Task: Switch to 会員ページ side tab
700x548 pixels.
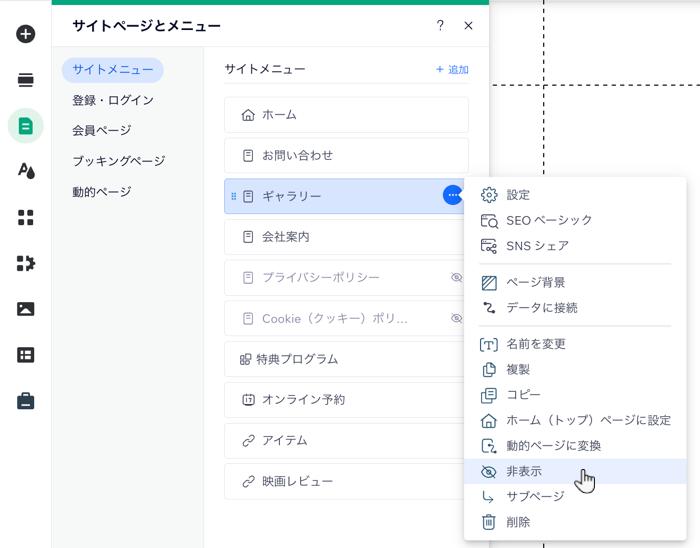Action: pos(102,131)
